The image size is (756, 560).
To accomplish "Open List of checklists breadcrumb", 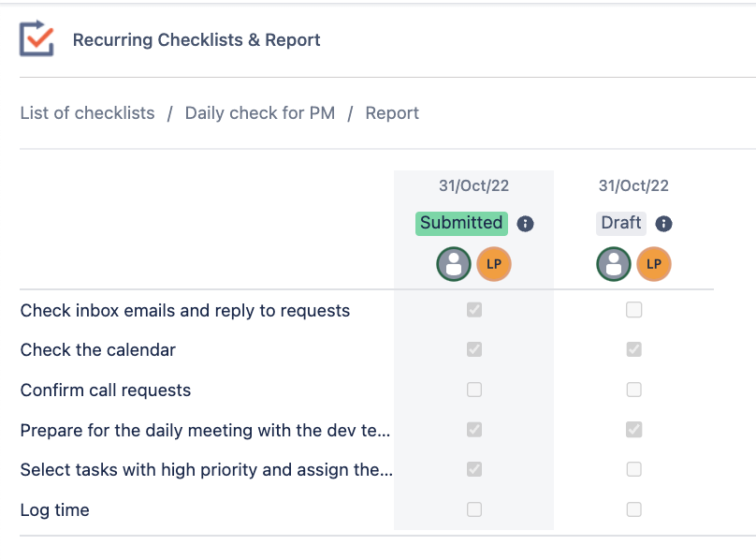I will [x=87, y=113].
